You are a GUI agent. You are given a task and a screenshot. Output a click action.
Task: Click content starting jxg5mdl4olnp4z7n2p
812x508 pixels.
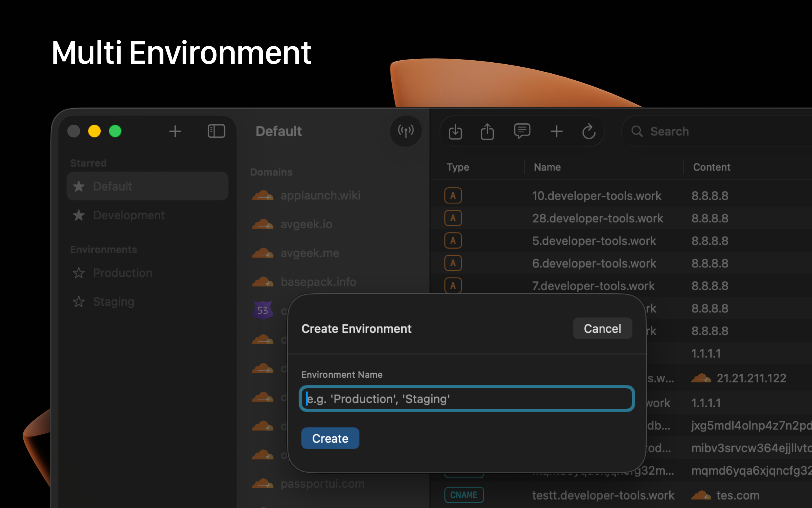click(752, 426)
